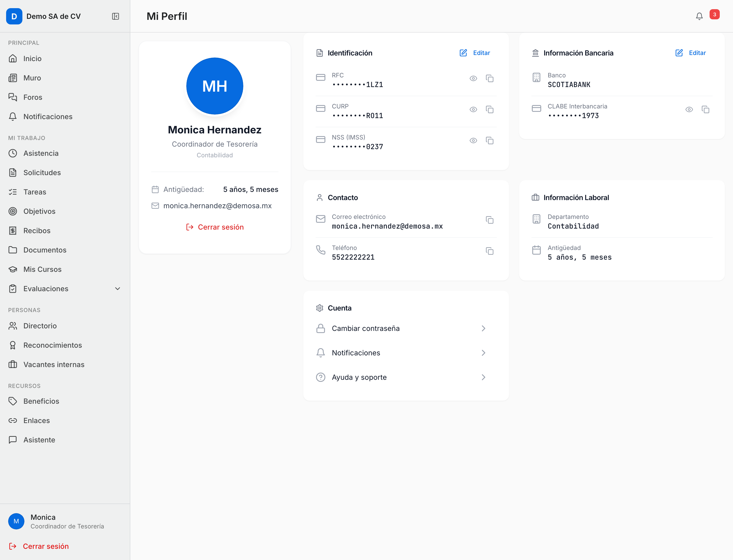Click the M avatar at sidebar bottom
This screenshot has width=733, height=560.
(16, 521)
